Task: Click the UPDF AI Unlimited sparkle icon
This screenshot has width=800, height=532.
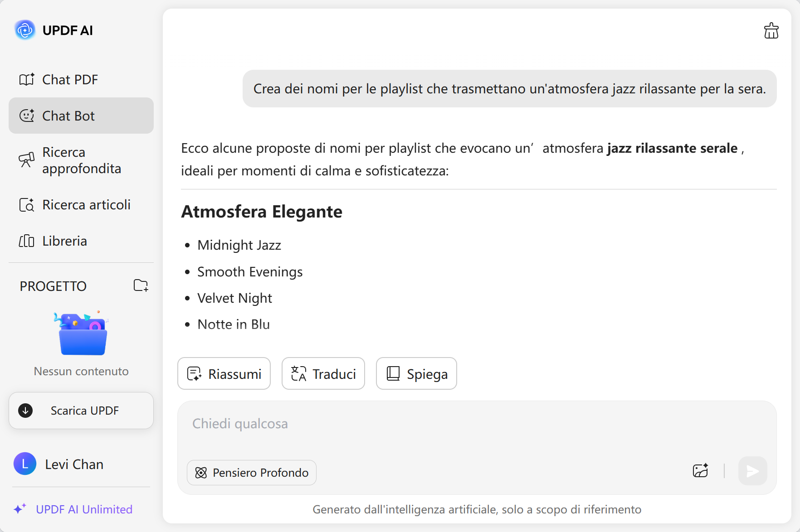Action: tap(20, 509)
